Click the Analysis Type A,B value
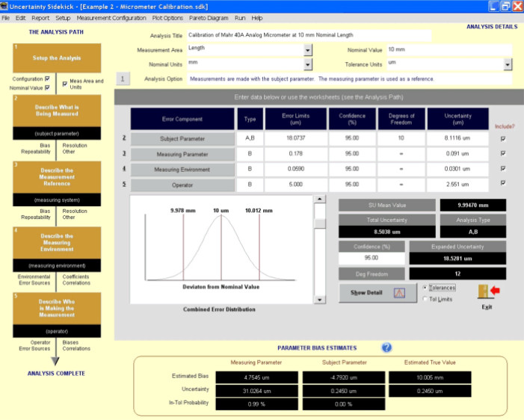524x420 pixels. [x=473, y=232]
